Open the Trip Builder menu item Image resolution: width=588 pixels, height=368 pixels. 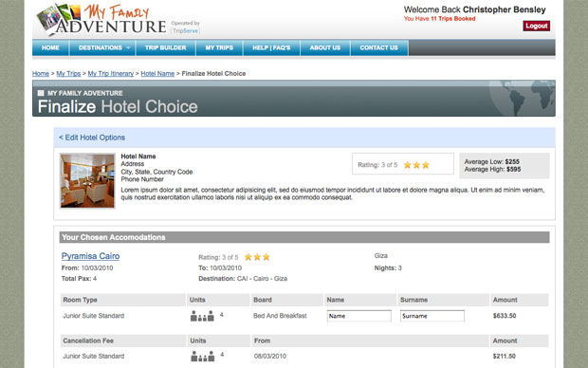pyautogui.click(x=165, y=48)
